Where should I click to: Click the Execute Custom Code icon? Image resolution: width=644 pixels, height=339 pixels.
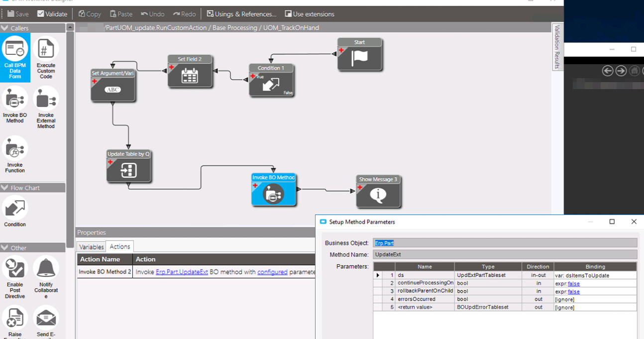click(x=46, y=50)
